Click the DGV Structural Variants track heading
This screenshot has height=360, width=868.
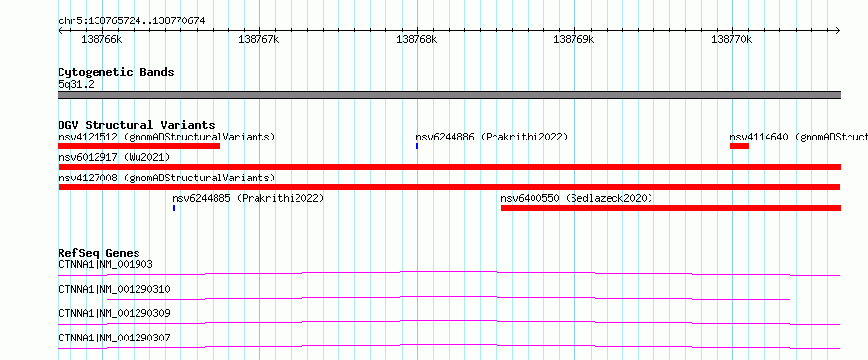click(x=137, y=125)
